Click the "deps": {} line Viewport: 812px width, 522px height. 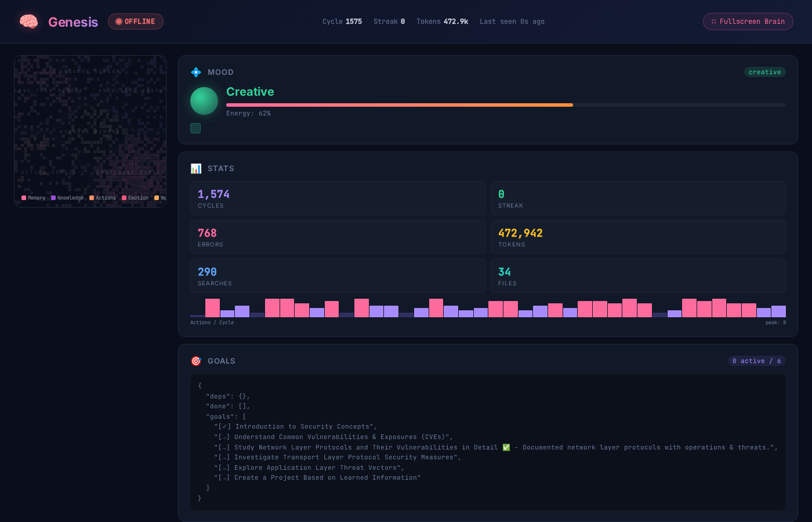click(x=228, y=397)
